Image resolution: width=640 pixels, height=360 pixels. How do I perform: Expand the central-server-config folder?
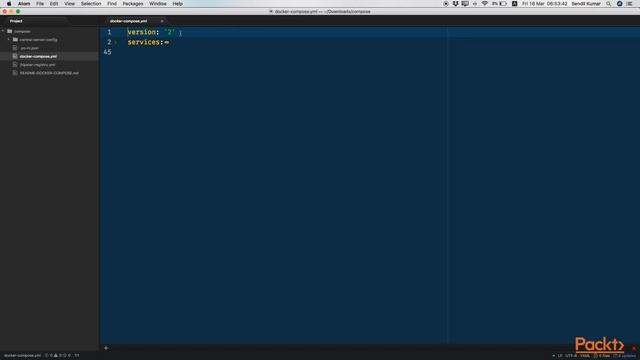tap(9, 40)
